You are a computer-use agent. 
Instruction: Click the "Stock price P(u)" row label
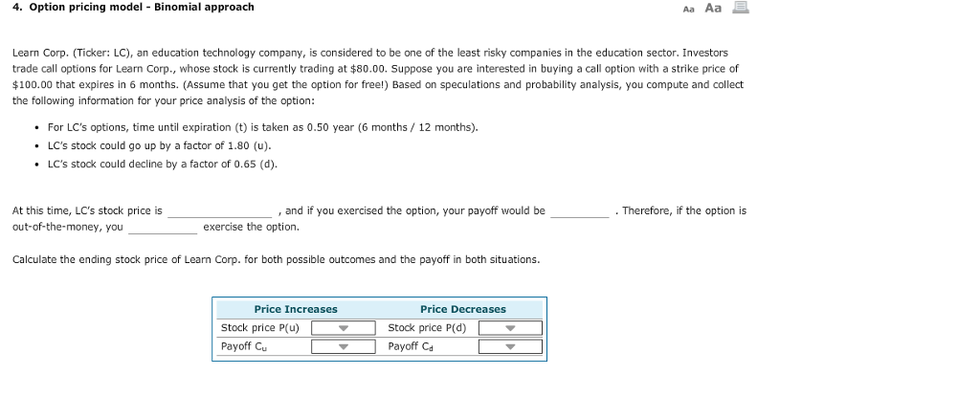coord(260,327)
